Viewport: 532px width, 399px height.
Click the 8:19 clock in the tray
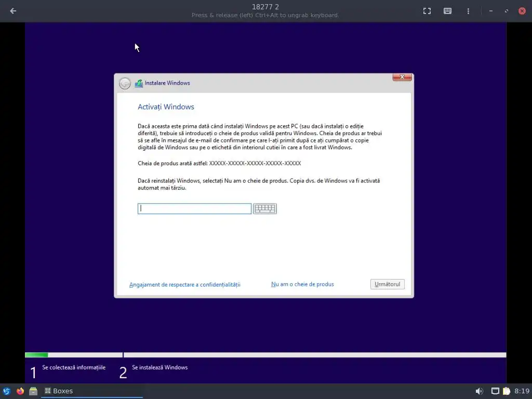522,391
